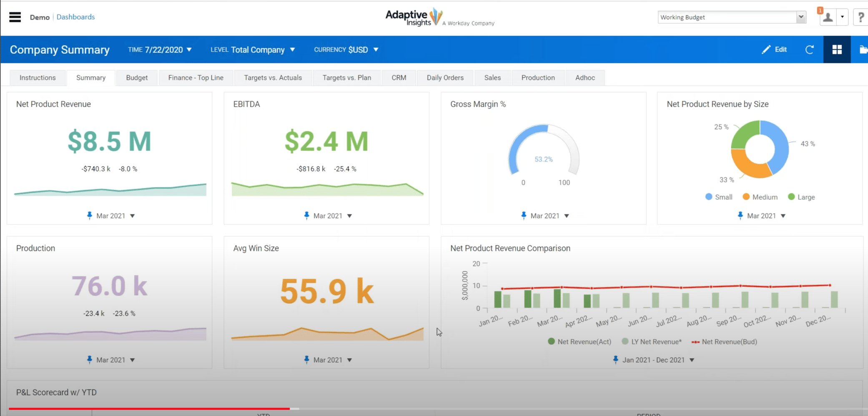Click the Dashboards link in the header

(75, 17)
